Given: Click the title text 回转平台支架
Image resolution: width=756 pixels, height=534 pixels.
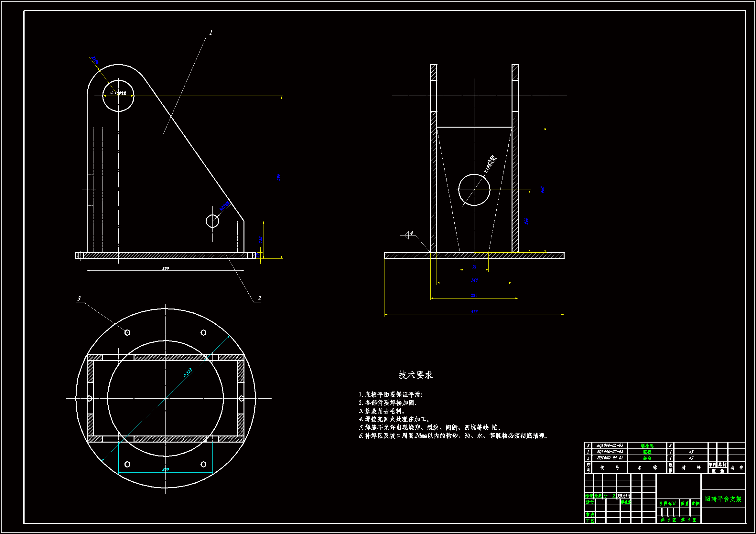Looking at the screenshot, I should [x=723, y=499].
